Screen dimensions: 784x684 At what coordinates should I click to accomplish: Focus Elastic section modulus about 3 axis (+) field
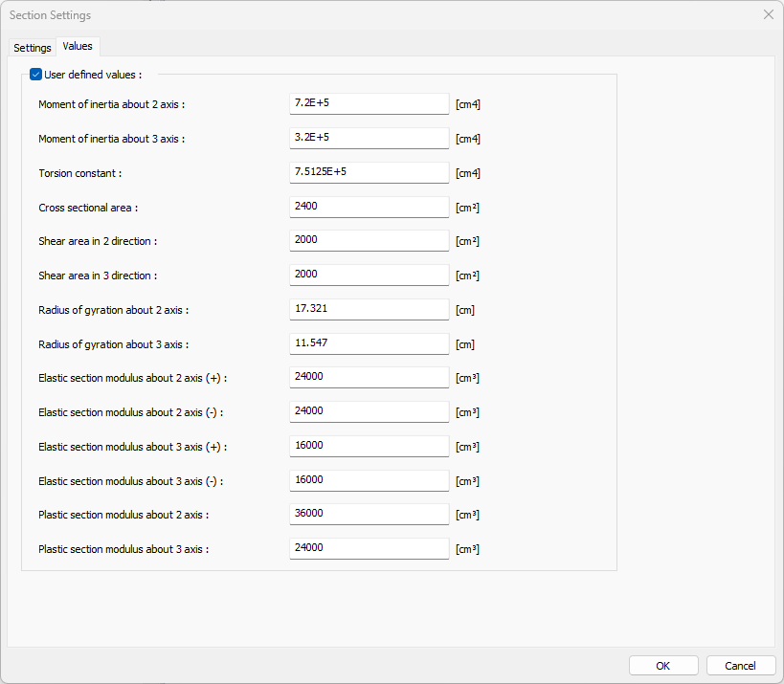pyautogui.click(x=369, y=446)
